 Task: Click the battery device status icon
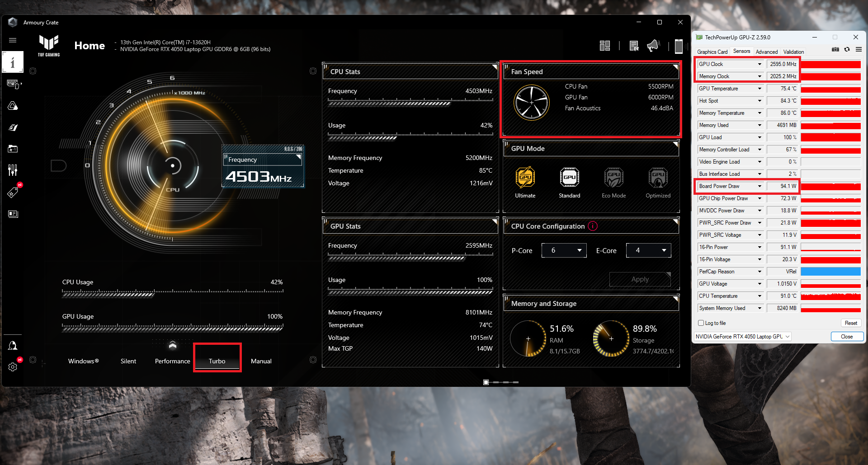679,46
